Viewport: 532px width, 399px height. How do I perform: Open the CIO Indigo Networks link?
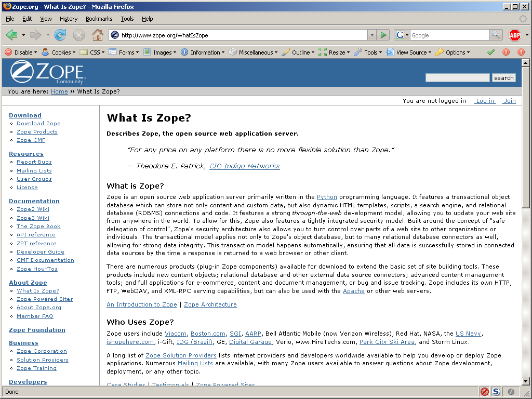pos(244,166)
